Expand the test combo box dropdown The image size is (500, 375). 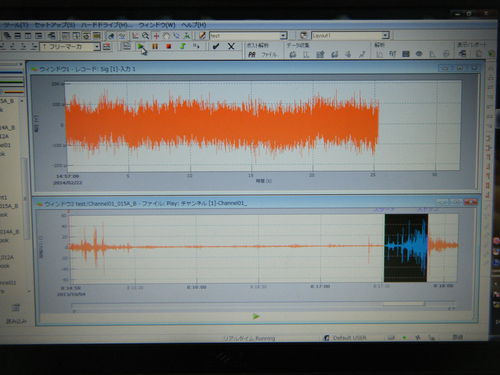tap(283, 35)
